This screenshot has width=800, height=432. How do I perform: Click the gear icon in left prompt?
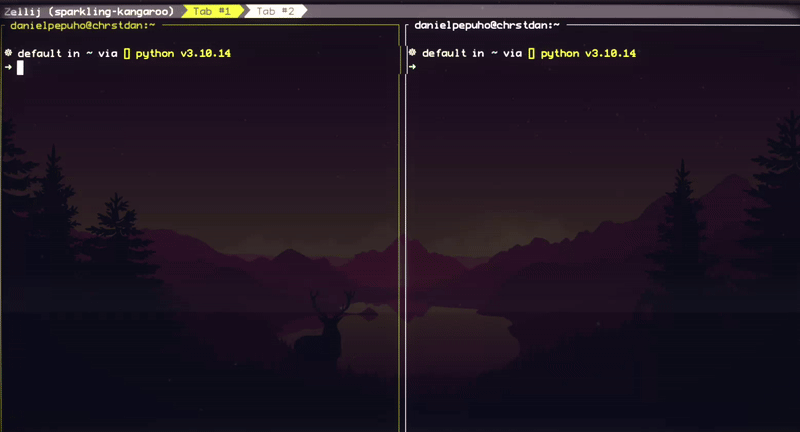pyautogui.click(x=8, y=53)
